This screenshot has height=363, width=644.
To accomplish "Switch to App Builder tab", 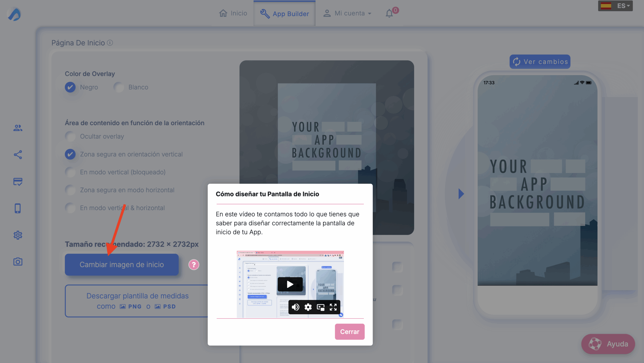I will (x=285, y=14).
